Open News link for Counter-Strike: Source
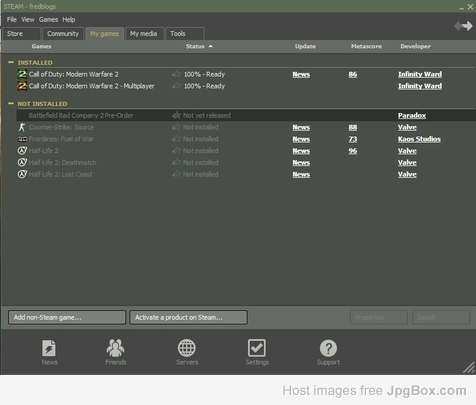The image size is (476, 405). [x=301, y=127]
